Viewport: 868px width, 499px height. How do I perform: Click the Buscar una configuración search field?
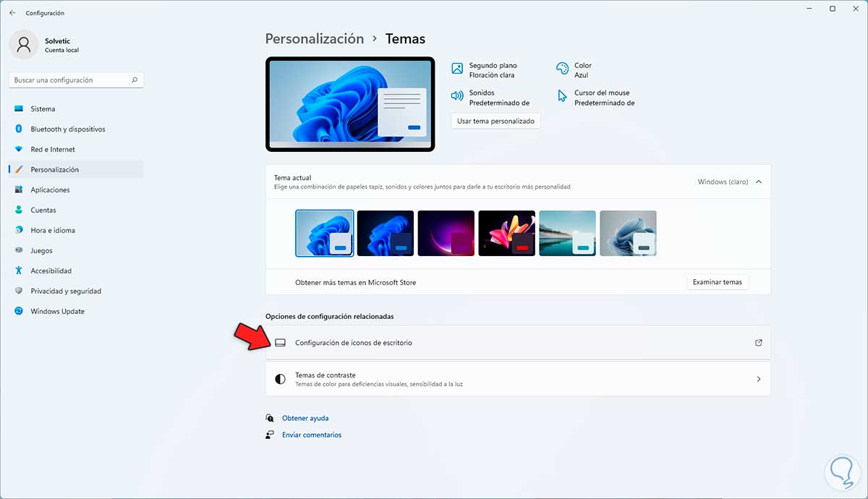pos(76,80)
